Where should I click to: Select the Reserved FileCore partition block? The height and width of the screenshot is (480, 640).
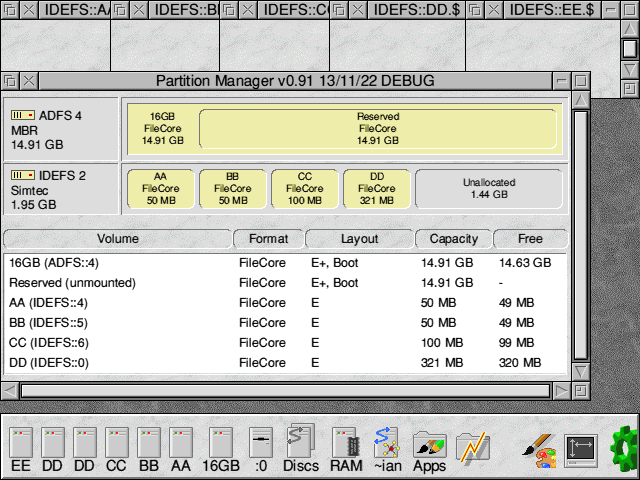pyautogui.click(x=378, y=129)
